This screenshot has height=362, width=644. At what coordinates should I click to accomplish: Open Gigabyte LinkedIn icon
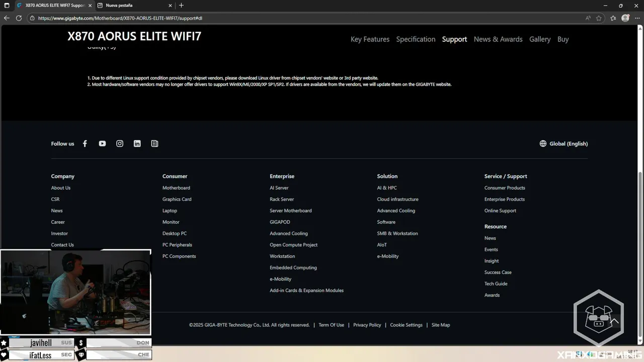[x=137, y=144]
